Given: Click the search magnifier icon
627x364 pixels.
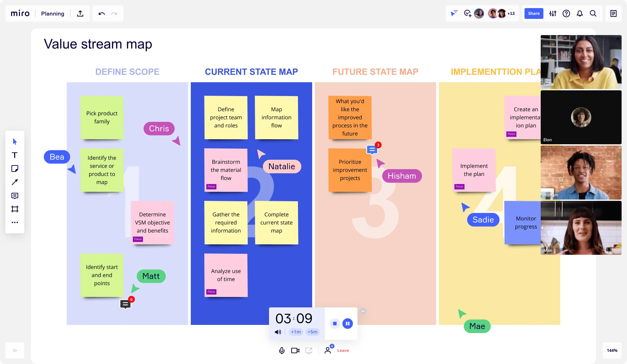Looking at the screenshot, I should [593, 13].
